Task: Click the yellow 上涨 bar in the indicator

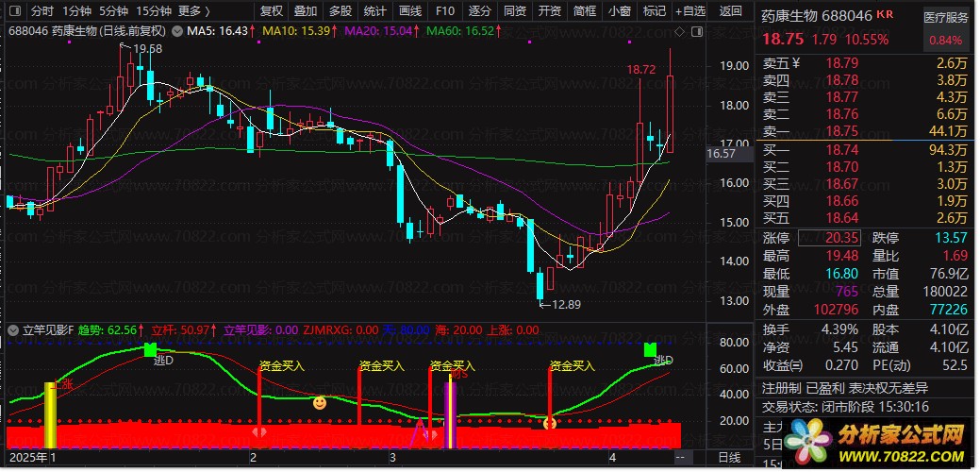Action: [51, 415]
